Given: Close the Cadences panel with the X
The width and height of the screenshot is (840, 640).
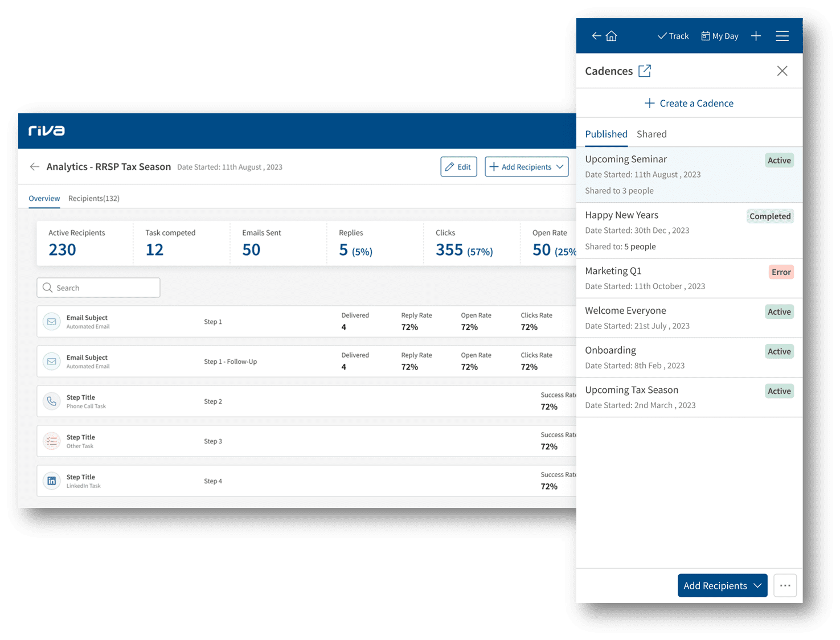Looking at the screenshot, I should [x=782, y=71].
